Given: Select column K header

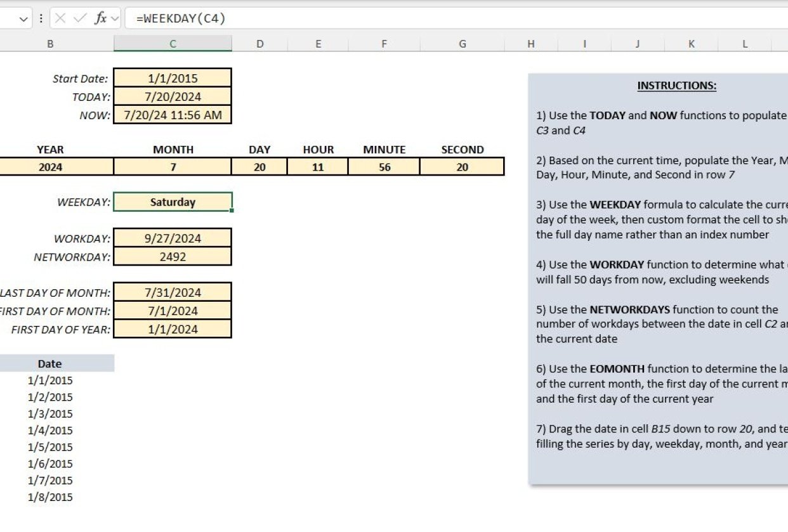Looking at the screenshot, I should pos(691,44).
